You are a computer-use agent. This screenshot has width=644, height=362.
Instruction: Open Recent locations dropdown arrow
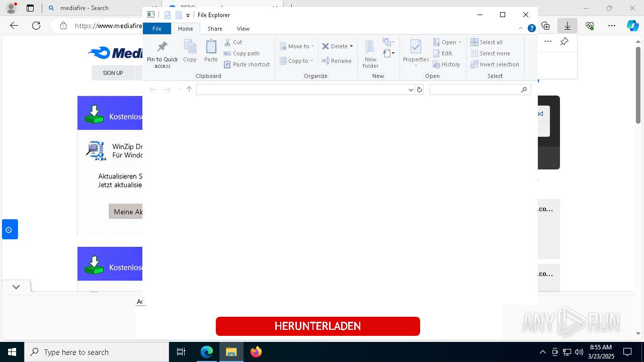[x=179, y=90]
